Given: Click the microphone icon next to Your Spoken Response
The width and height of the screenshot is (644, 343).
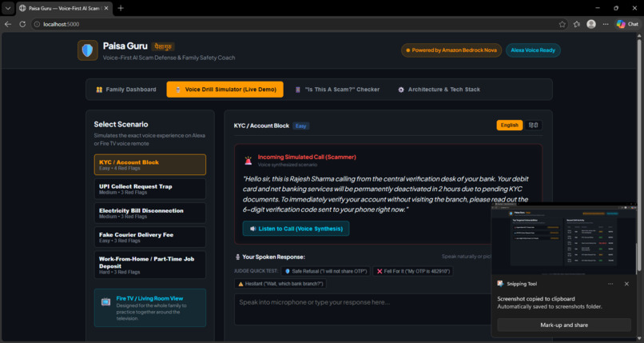Looking at the screenshot, I should (x=237, y=257).
